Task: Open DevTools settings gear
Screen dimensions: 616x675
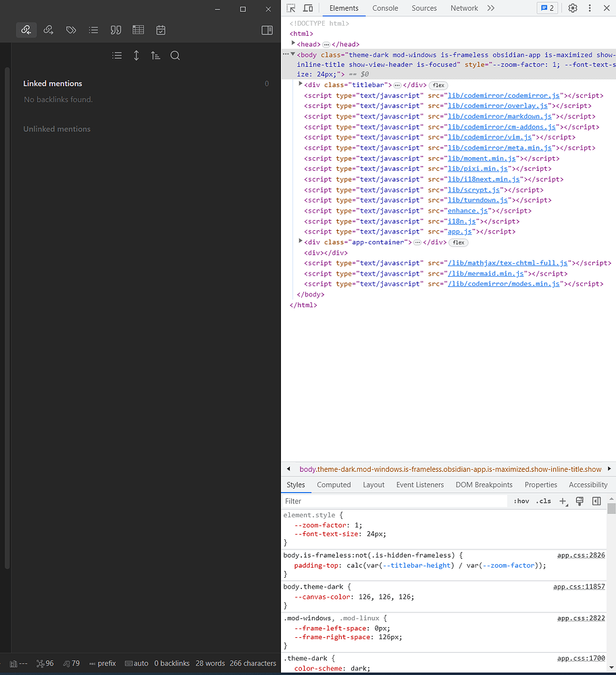Action: click(573, 8)
